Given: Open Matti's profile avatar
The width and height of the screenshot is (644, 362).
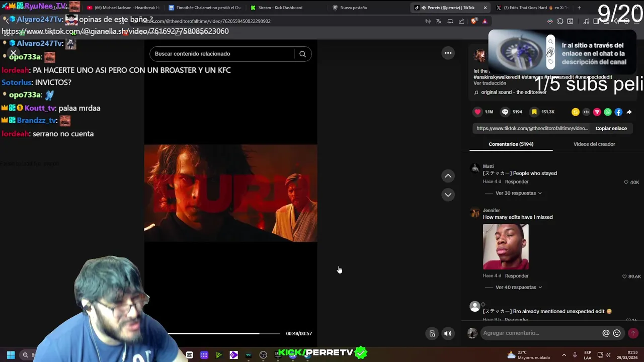Looking at the screenshot, I should click(x=475, y=168).
